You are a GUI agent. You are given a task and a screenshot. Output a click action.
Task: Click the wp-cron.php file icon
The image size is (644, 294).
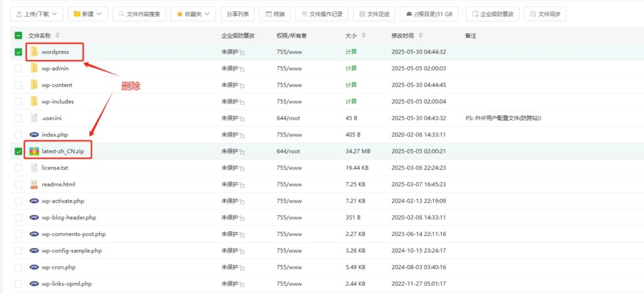[x=34, y=267]
